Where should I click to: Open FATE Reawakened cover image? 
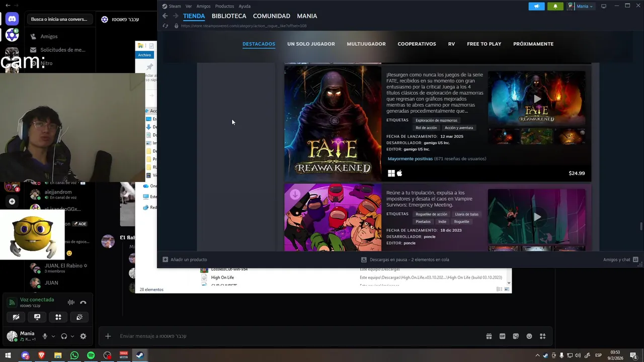pos(333,123)
